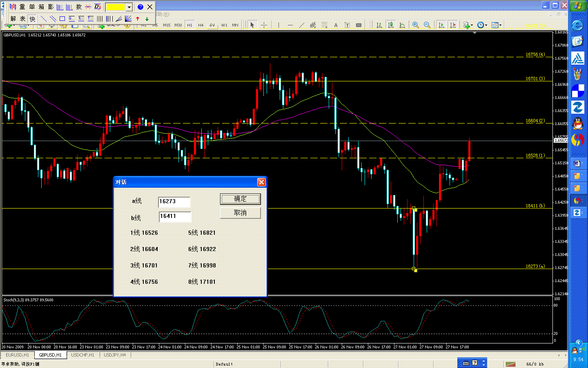The height and width of the screenshot is (368, 588).
Task: Open the periodicity clock dropdown
Action: [x=482, y=25]
